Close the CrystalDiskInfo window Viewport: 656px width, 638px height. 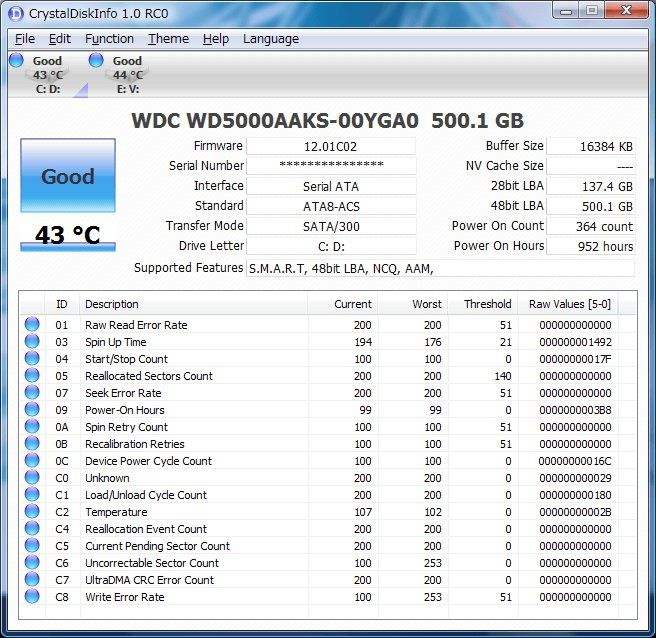pyautogui.click(x=626, y=10)
